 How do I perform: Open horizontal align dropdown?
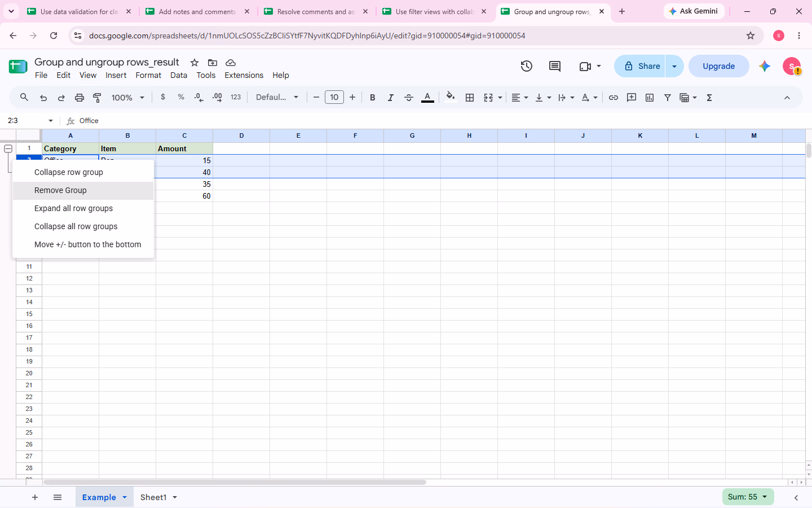[x=520, y=98]
